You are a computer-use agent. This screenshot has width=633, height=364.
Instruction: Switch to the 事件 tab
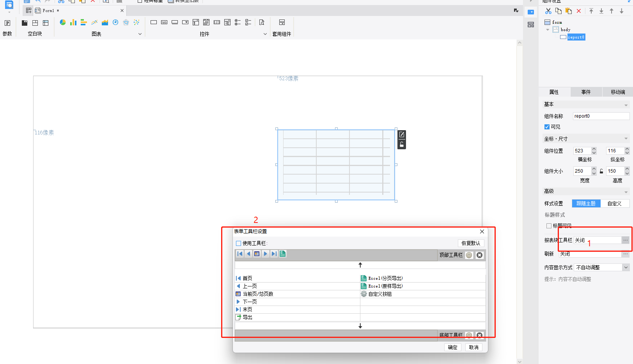[586, 92]
